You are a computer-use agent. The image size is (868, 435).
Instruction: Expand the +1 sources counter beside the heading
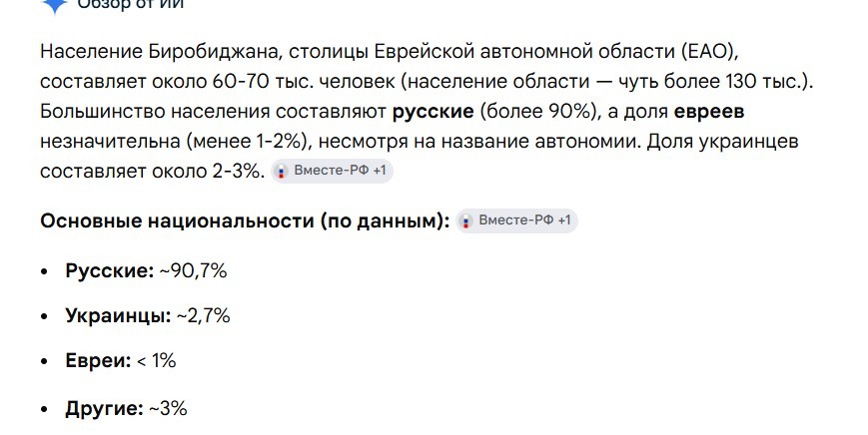coord(564,220)
